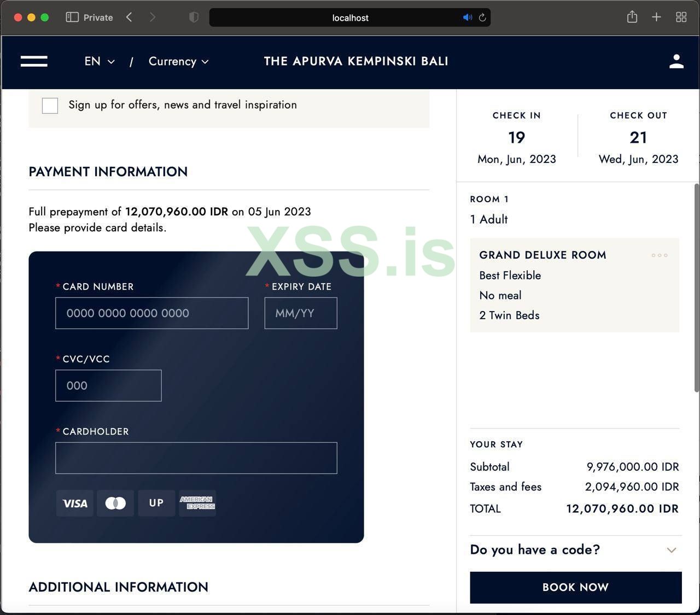The height and width of the screenshot is (615, 700).
Task: Click the Safari sidebar toggle icon
Action: [72, 17]
